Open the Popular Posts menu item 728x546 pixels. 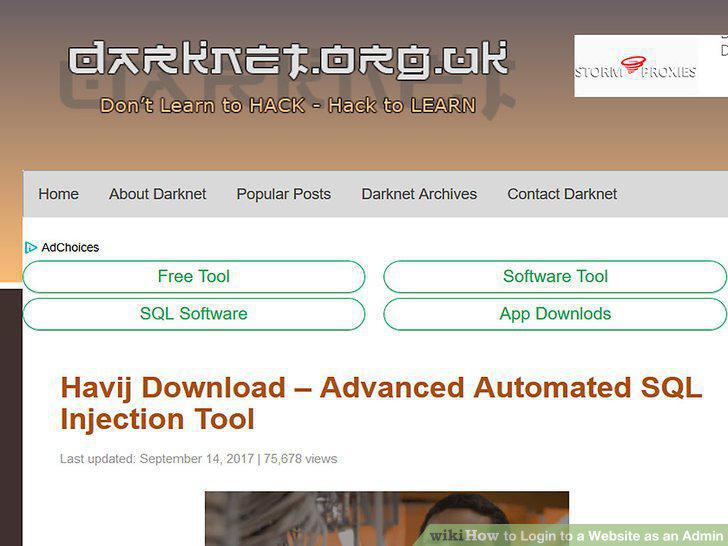[x=284, y=194]
